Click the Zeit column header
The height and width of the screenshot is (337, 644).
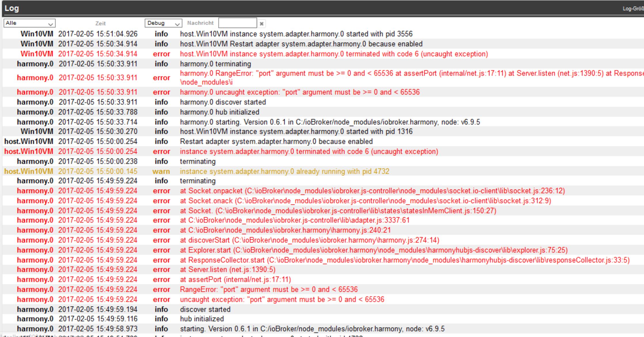tap(100, 23)
